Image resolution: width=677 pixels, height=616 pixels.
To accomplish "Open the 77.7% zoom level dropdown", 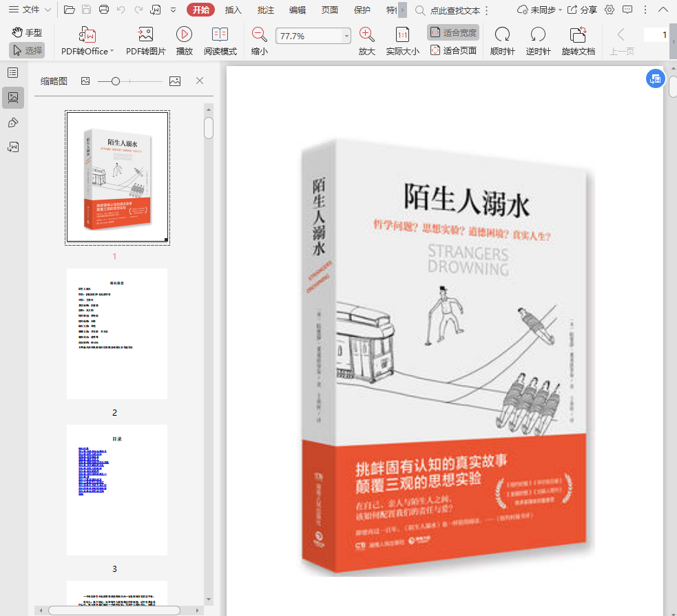I will [346, 36].
